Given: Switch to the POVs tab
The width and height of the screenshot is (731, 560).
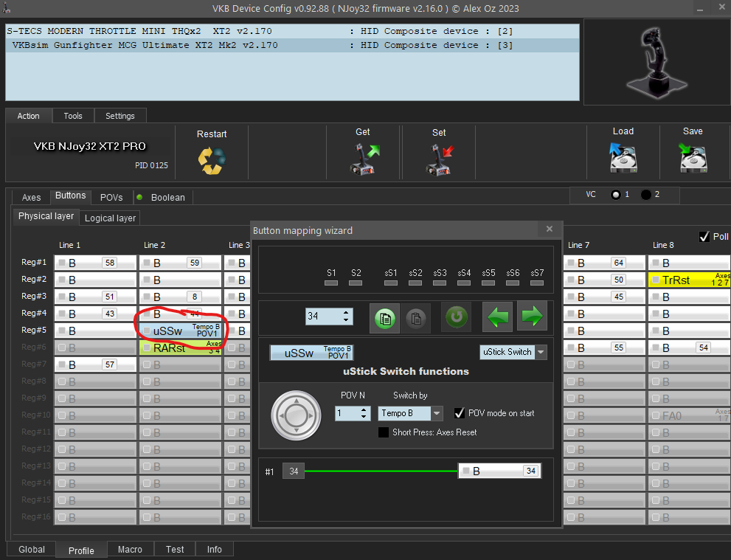Looking at the screenshot, I should (111, 197).
